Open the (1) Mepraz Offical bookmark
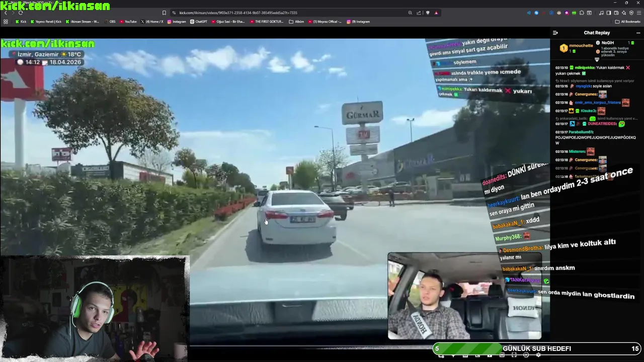This screenshot has width=644, height=362. (x=325, y=22)
